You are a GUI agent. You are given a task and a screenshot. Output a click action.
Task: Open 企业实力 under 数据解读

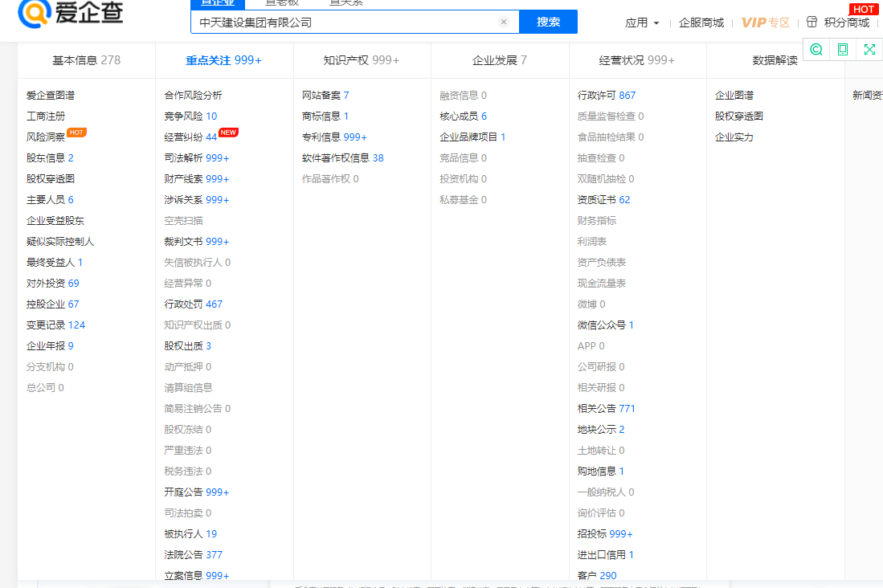coord(734,137)
